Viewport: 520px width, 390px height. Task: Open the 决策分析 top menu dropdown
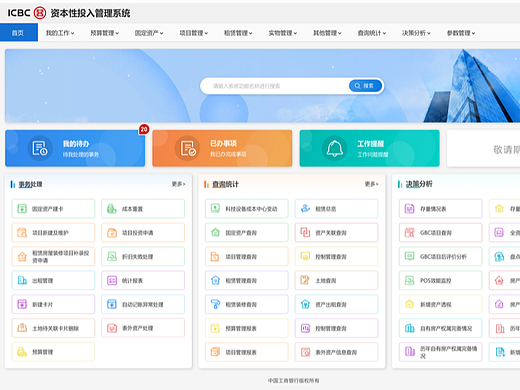click(416, 33)
